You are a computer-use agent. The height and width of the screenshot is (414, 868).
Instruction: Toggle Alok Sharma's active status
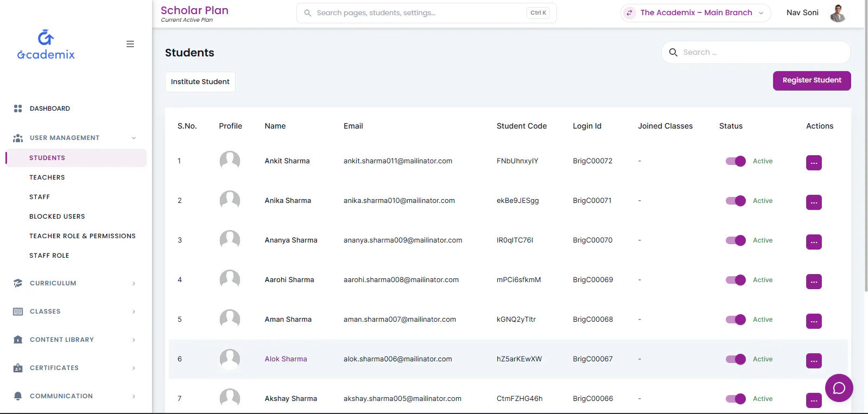coord(736,359)
